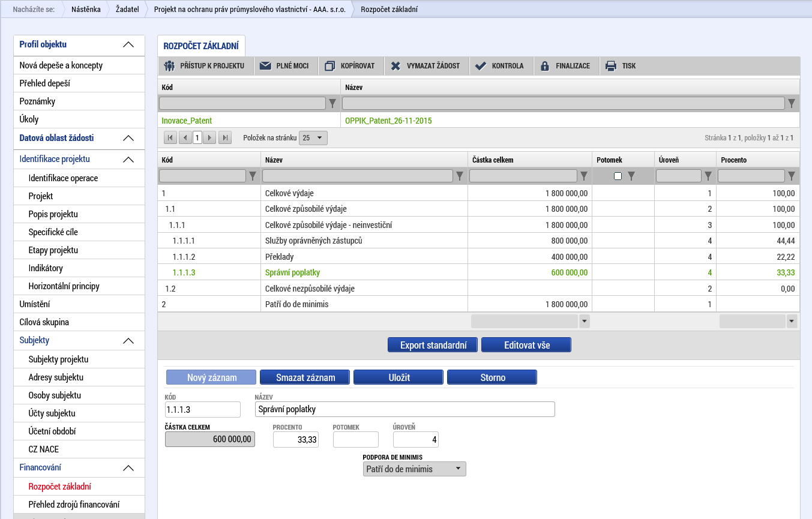Click the Finalizace lock icon
Viewport: 812px width, 519px height.
click(x=545, y=66)
